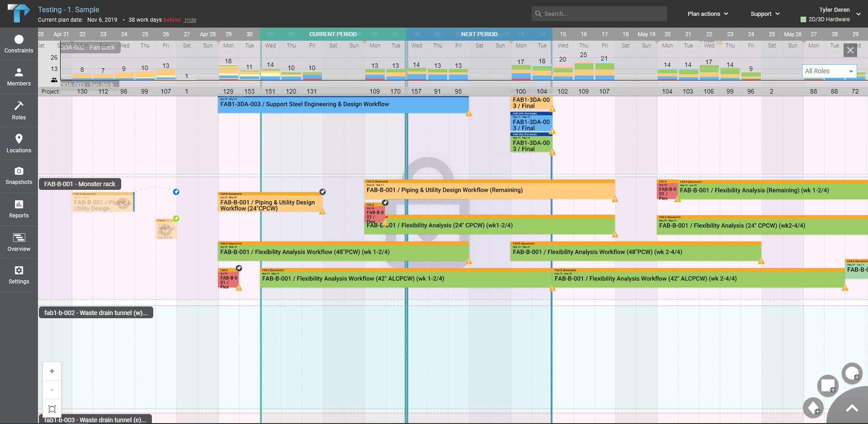Screen dimensions: 868x424
Task: Open the Snapshots panel
Action: pos(19,176)
